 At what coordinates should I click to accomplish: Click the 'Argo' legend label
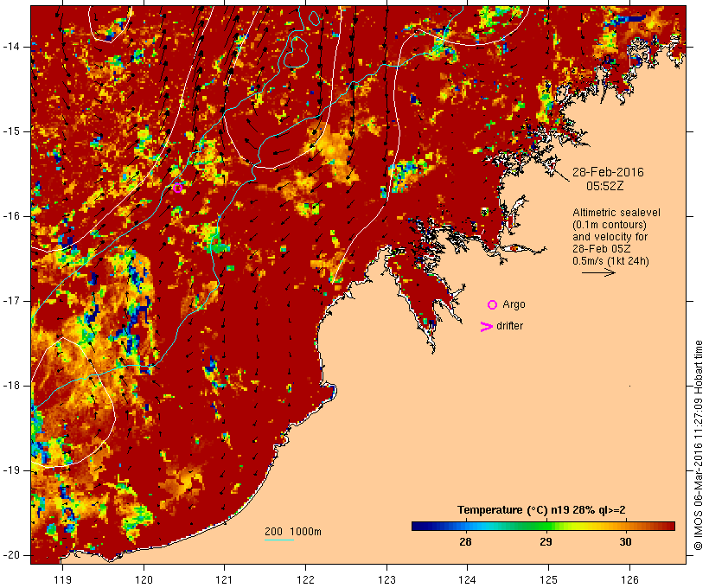click(514, 304)
